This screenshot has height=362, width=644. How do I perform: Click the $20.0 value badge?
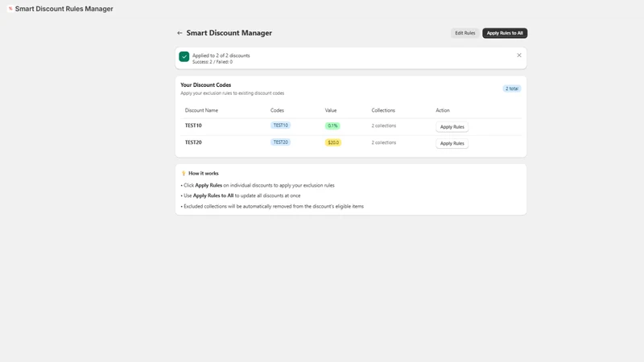tap(333, 142)
